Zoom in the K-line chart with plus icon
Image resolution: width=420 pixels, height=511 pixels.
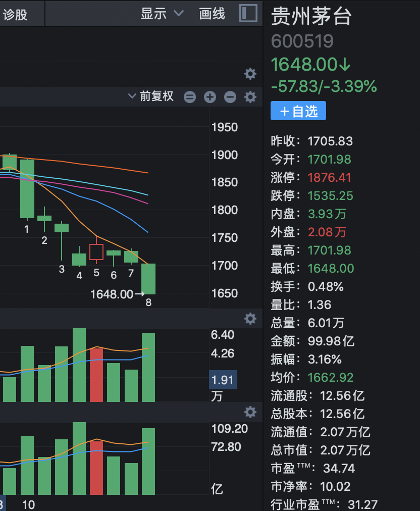(210, 97)
